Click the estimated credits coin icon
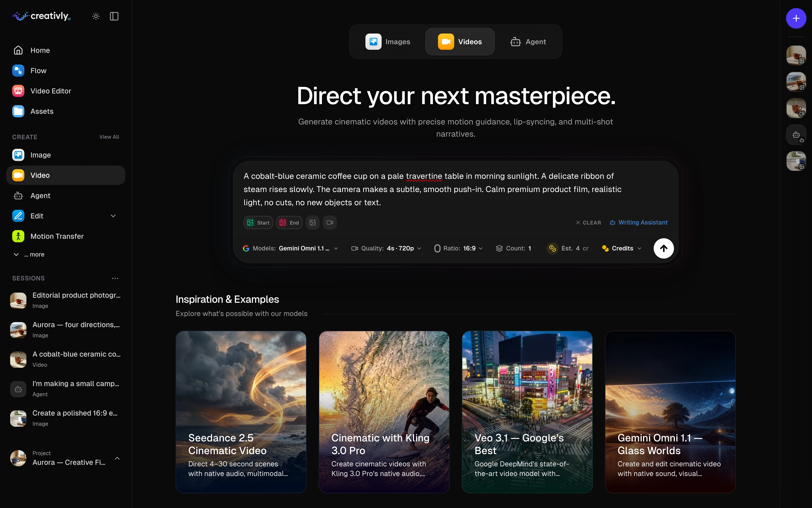This screenshot has width=812, height=508. [x=552, y=248]
